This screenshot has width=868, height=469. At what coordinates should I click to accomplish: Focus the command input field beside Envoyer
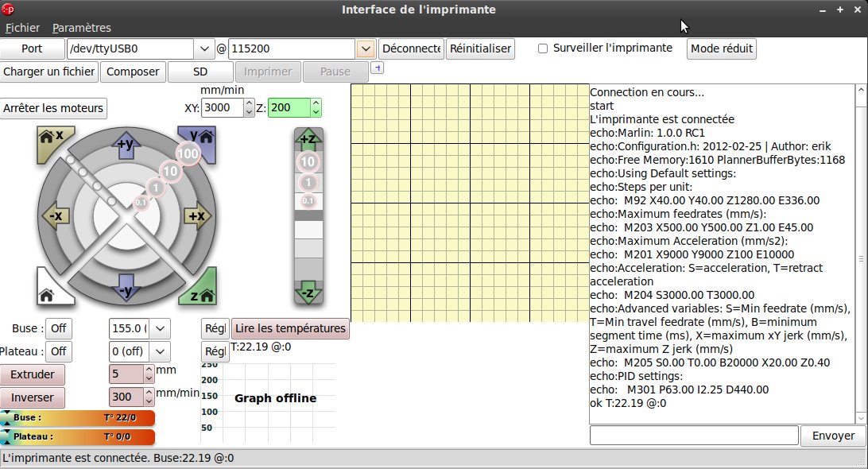693,436
